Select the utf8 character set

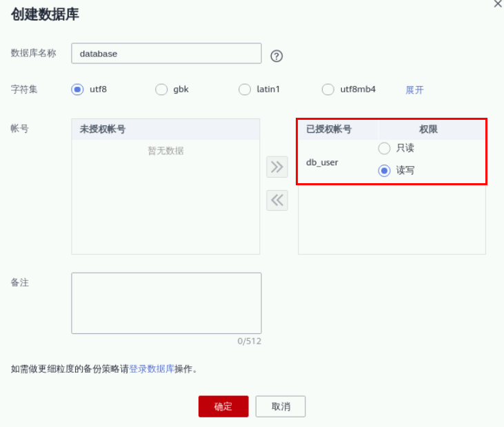[x=77, y=90]
